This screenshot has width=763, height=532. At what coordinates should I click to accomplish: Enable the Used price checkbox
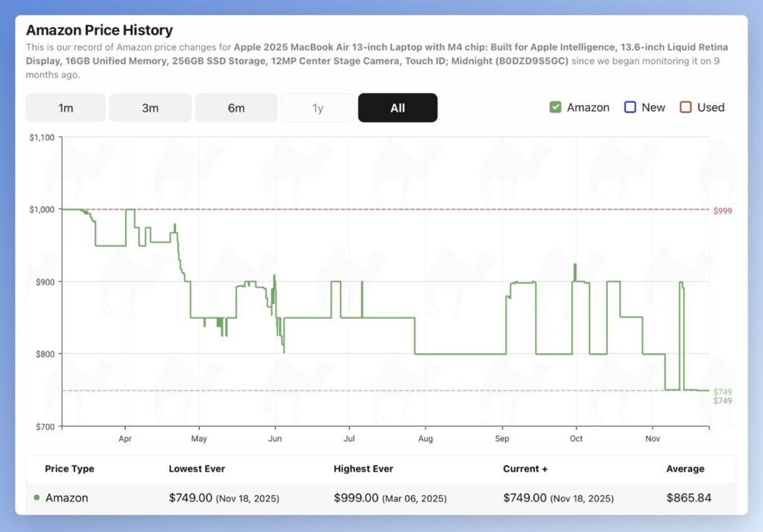[686, 107]
